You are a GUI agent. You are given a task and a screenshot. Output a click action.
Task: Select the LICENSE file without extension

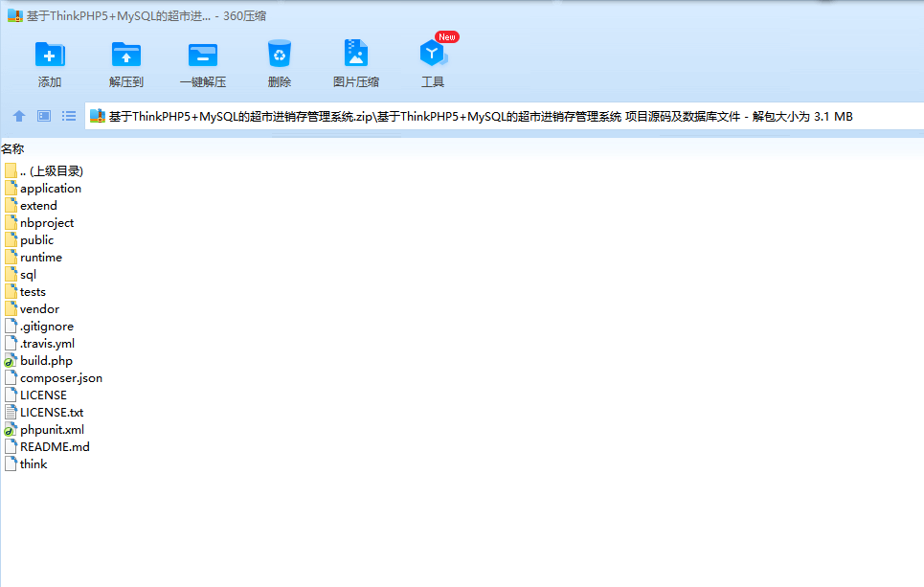tap(35, 395)
